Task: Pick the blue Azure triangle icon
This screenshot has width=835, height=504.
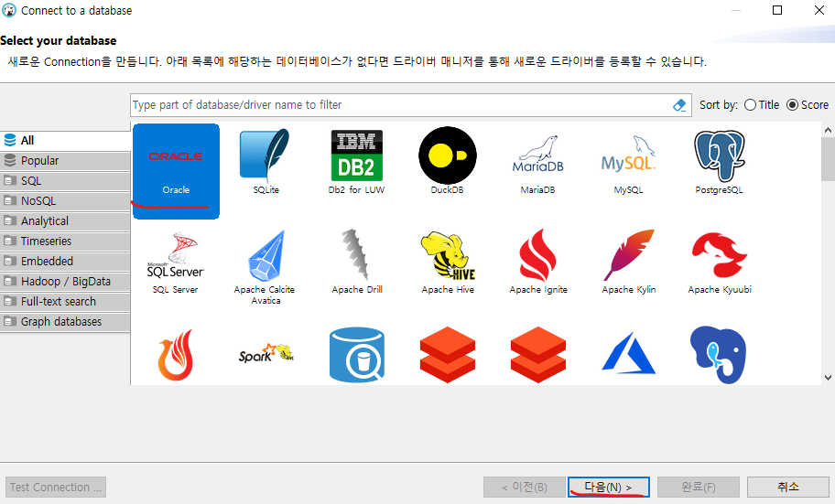Action: pos(628,353)
